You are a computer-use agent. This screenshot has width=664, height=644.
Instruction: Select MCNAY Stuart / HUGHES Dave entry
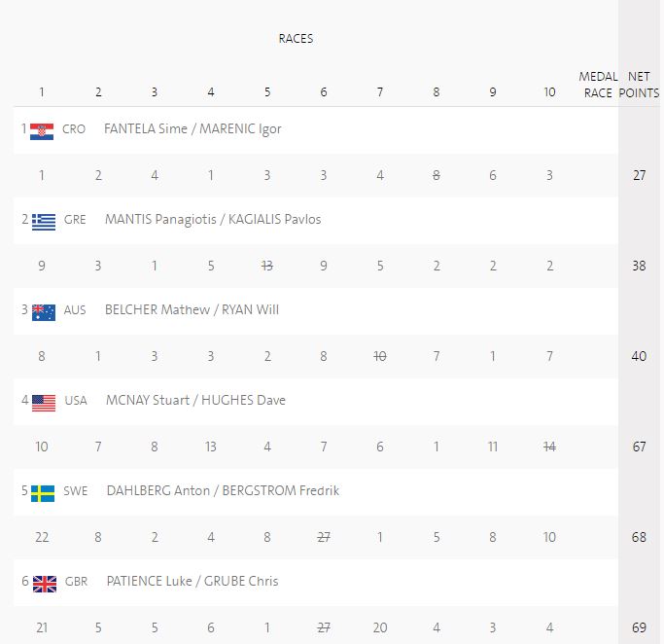pyautogui.click(x=195, y=400)
